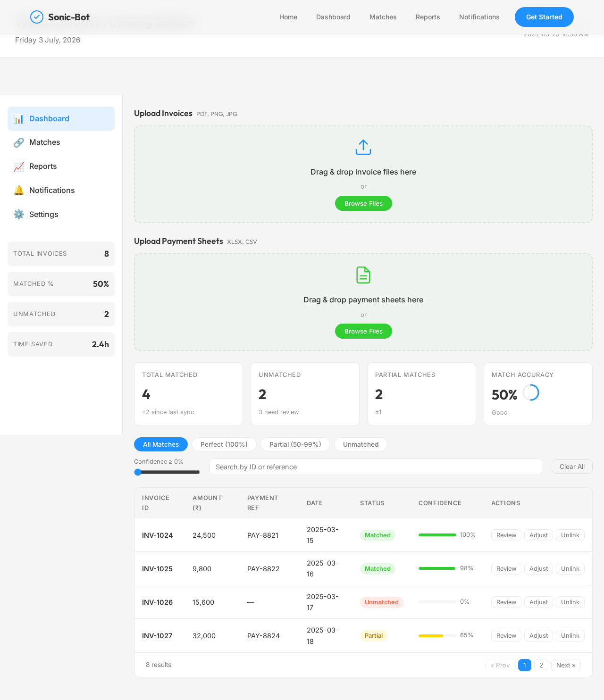This screenshot has height=700, width=604.
Task: Click the 100% confidence bar for INV-1024
Action: [437, 535]
